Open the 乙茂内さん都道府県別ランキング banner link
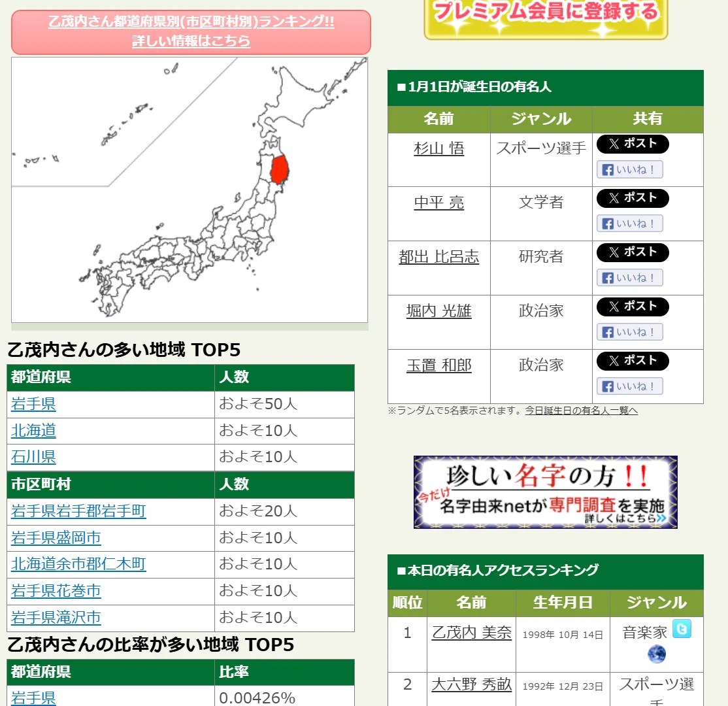Viewport: 728px width, 706px height. coord(191,31)
